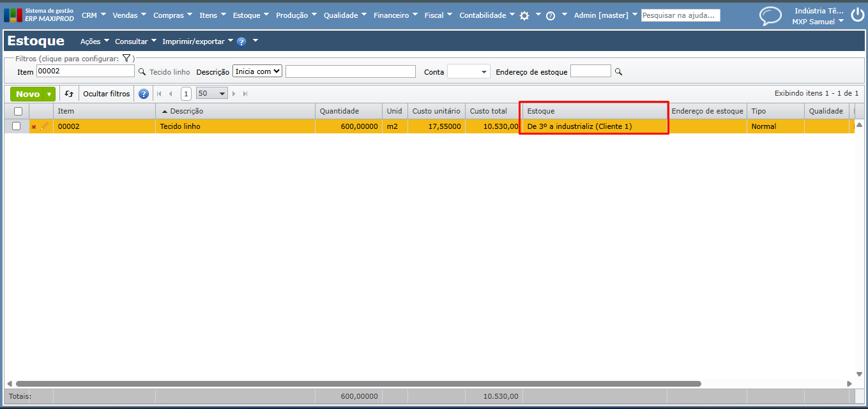
Task: Expand the Admin [master] user dropdown
Action: pos(605,15)
